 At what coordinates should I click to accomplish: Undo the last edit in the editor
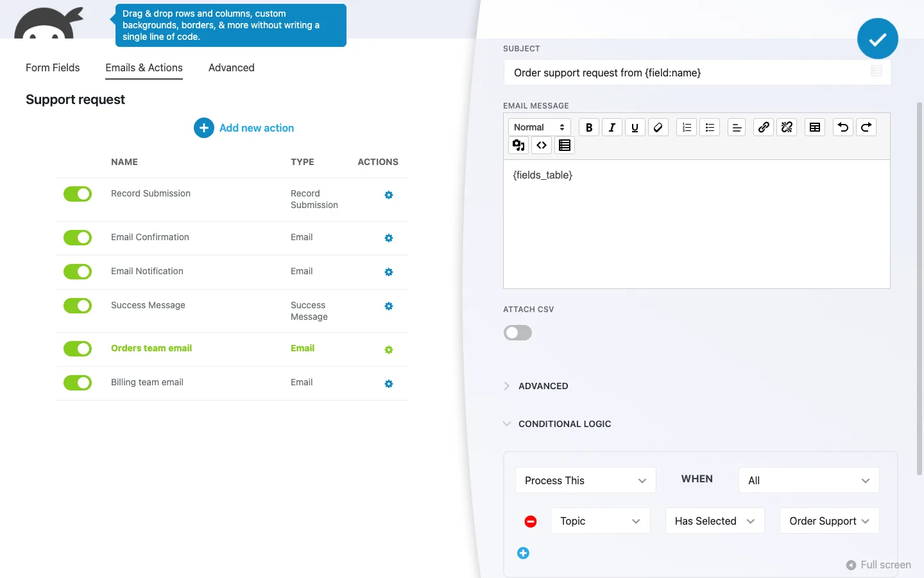pos(843,127)
